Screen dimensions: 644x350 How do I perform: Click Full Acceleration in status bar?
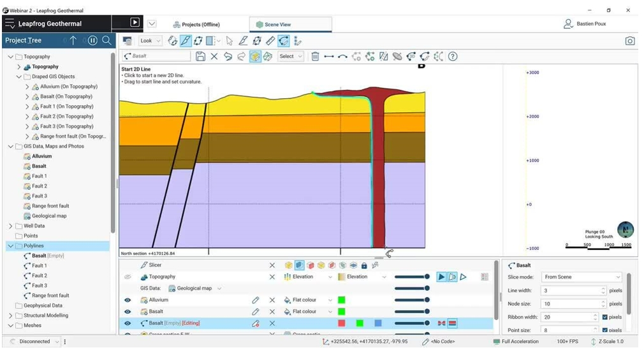516,341
